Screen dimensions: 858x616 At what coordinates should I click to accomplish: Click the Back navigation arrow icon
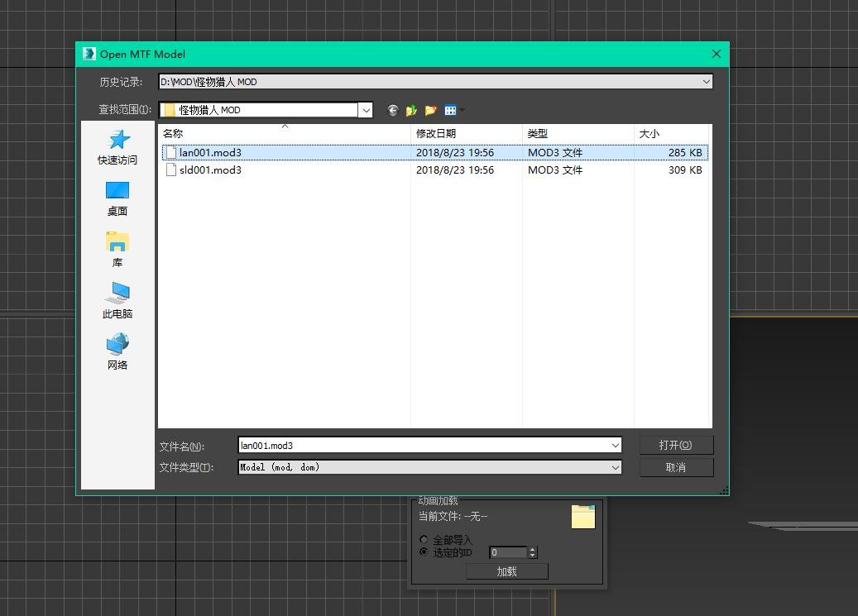[x=392, y=110]
